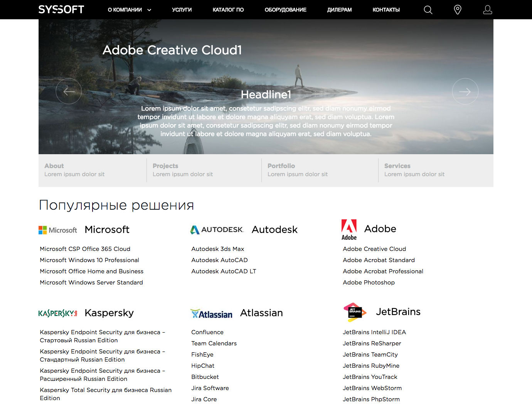The width and height of the screenshot is (532, 414).
Task: Open the Jira Software link
Action: [210, 388]
